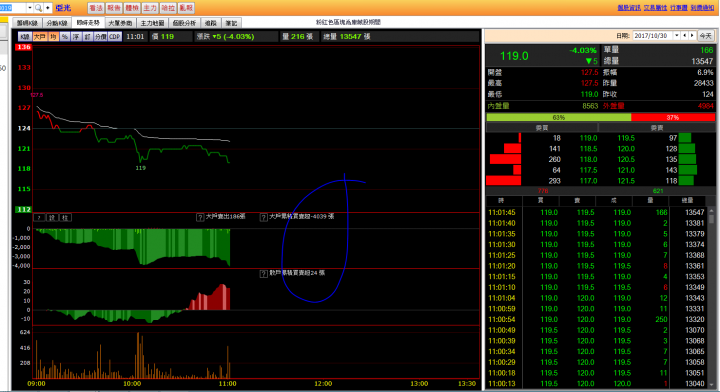Go to next date with right arrow
The image size is (720, 392).
692,36
